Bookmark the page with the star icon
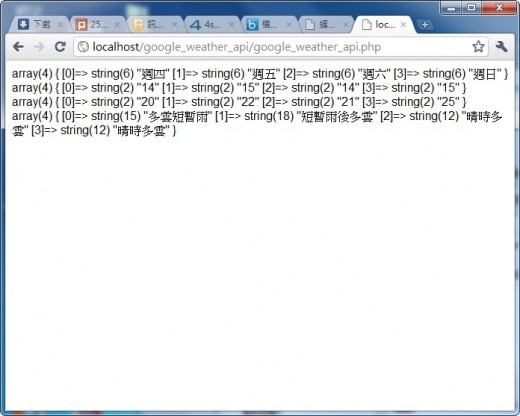The image size is (520, 416). tap(478, 46)
